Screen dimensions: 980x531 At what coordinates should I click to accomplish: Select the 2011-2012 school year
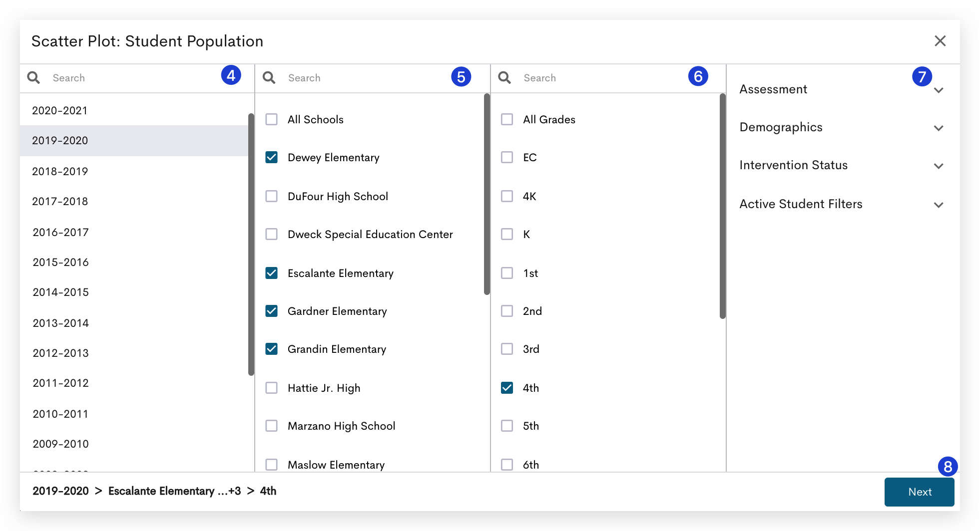134,383
